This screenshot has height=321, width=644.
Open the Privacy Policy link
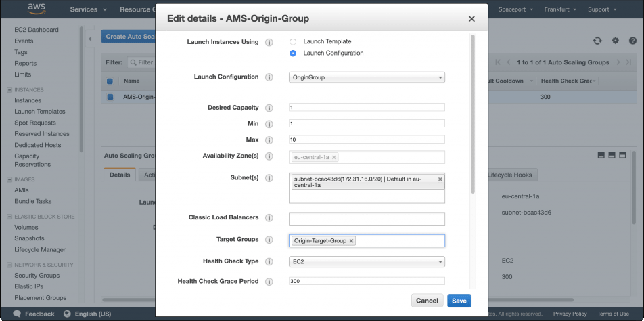pyautogui.click(x=570, y=314)
